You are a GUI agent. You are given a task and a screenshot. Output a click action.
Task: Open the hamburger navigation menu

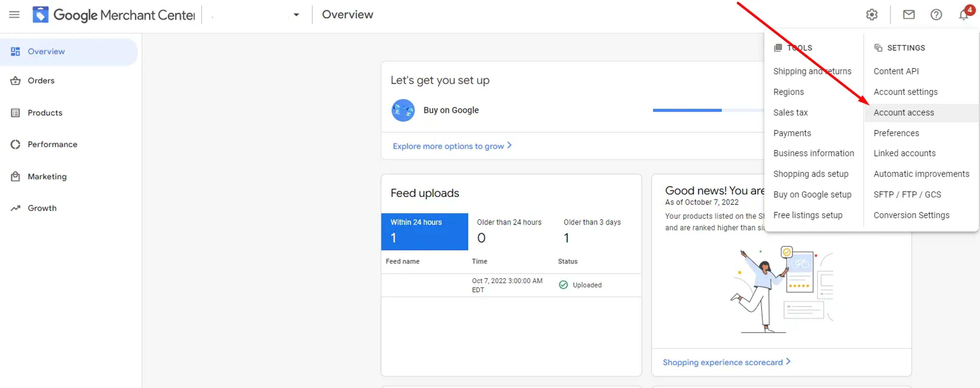14,15
